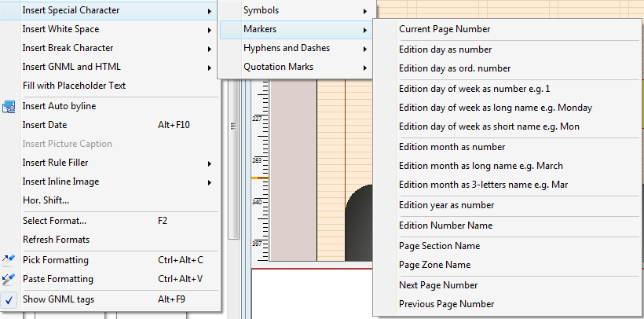The image size is (644, 319).
Task: Open the Insert Break Character menu item
Action: pyautogui.click(x=110, y=48)
